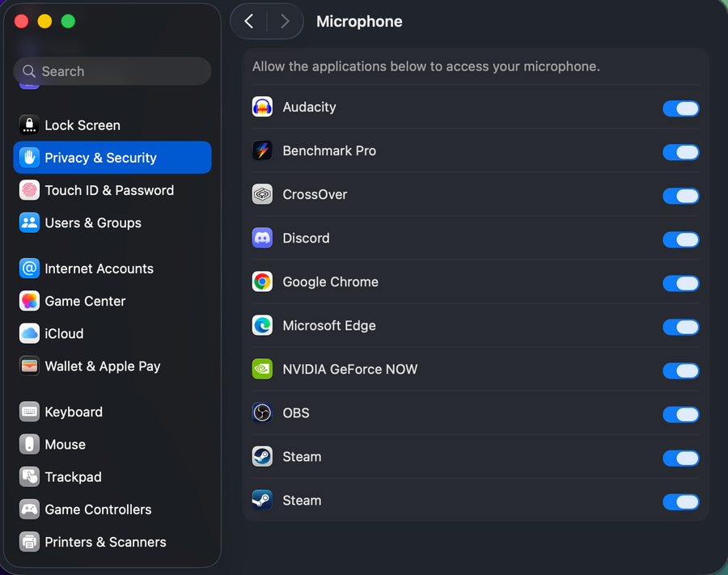Turn off NVIDIA GeForce NOW microphone
The image size is (728, 575).
click(680, 370)
